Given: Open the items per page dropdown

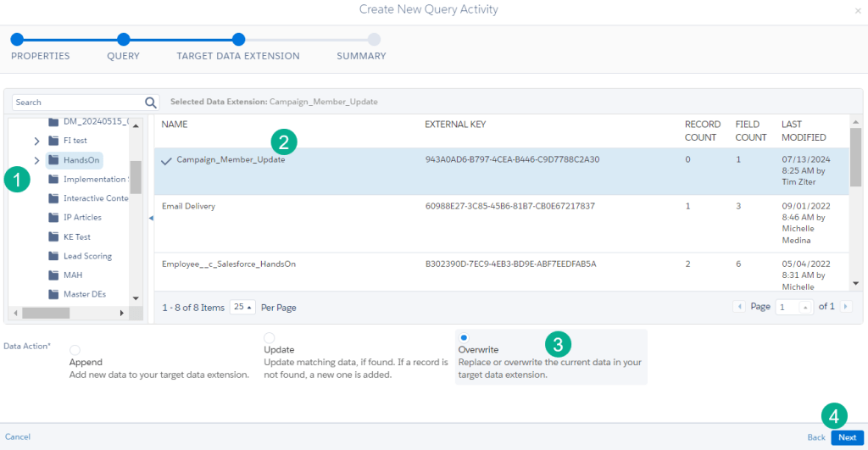Looking at the screenshot, I should [242, 307].
